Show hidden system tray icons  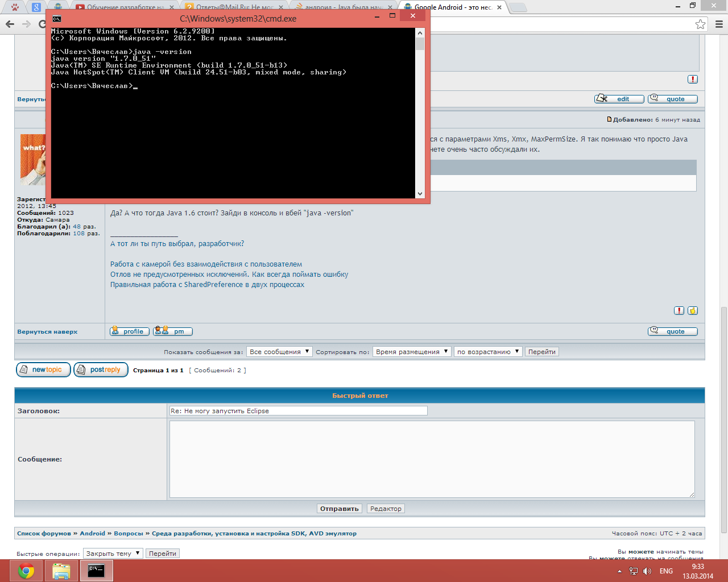tap(620, 571)
